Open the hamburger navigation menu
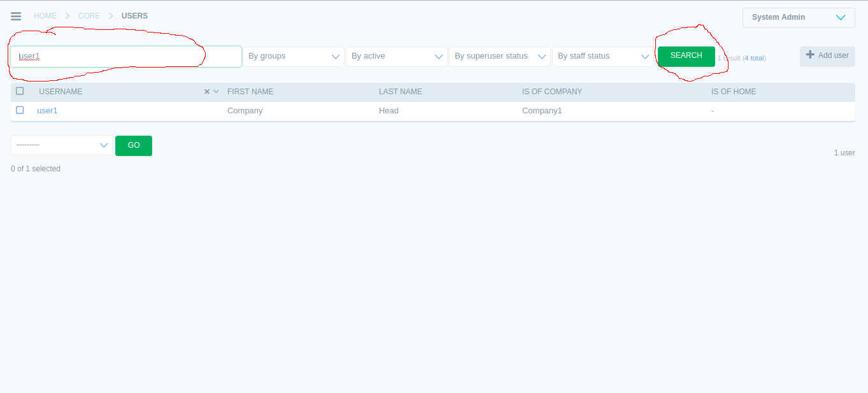The image size is (868, 393). (x=16, y=16)
